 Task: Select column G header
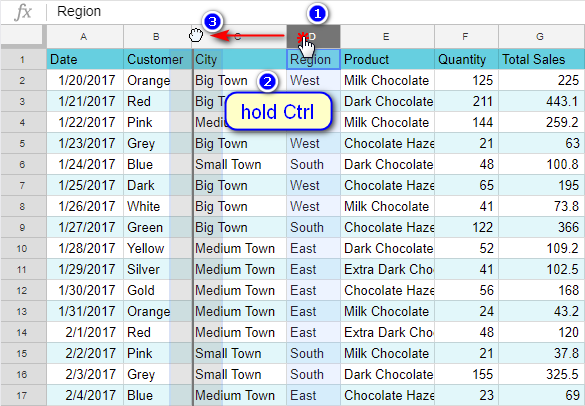point(541,37)
